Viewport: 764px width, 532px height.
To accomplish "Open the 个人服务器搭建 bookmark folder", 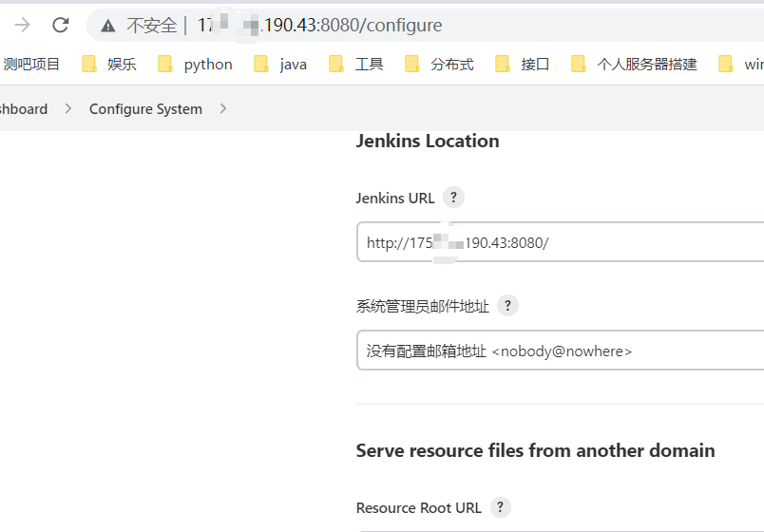I will [634, 65].
